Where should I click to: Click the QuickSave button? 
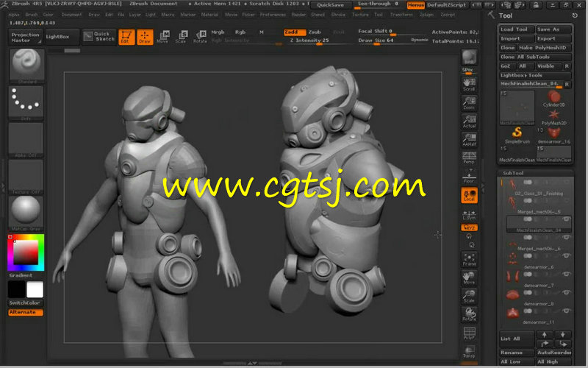coord(330,5)
